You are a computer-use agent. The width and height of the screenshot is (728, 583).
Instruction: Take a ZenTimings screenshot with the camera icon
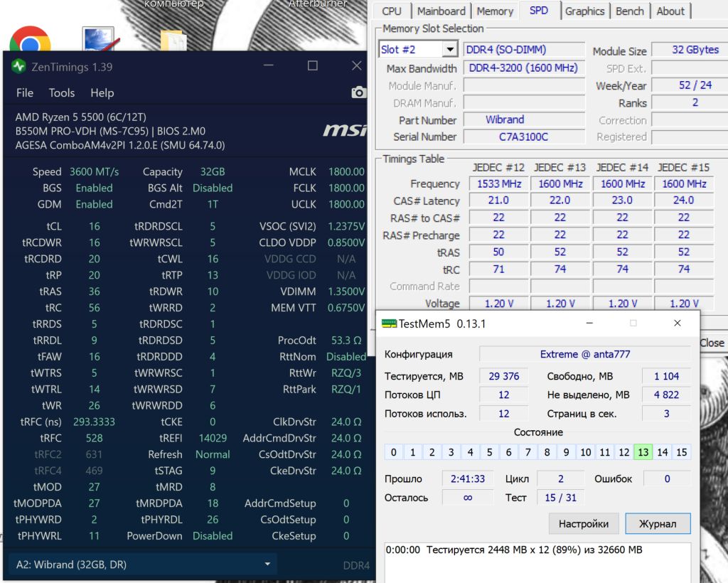click(358, 92)
